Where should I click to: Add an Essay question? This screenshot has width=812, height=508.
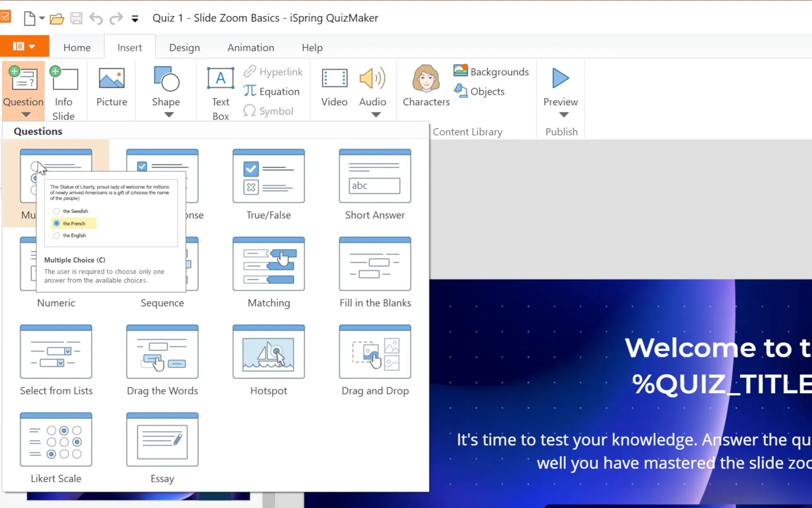[x=162, y=448]
